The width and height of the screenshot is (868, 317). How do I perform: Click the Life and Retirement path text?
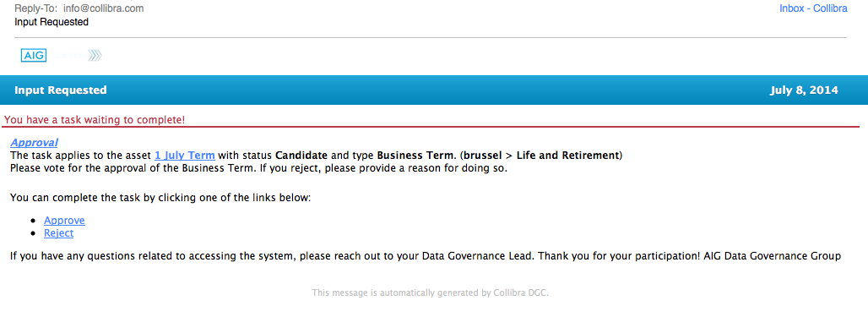567,156
